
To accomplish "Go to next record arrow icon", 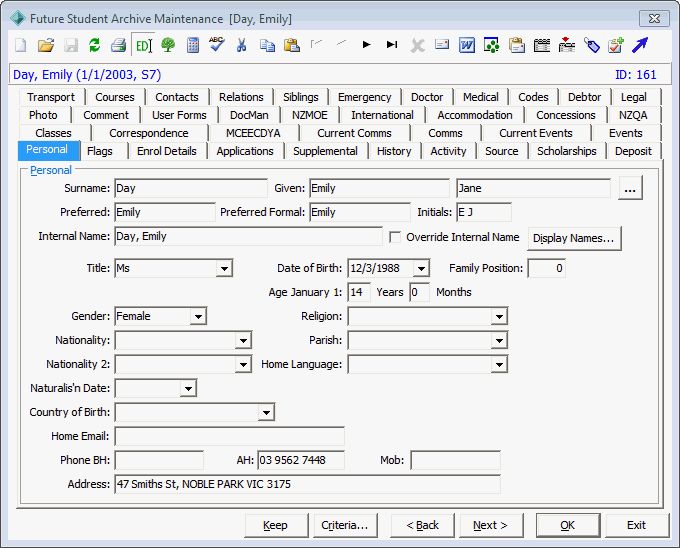I will 366,44.
